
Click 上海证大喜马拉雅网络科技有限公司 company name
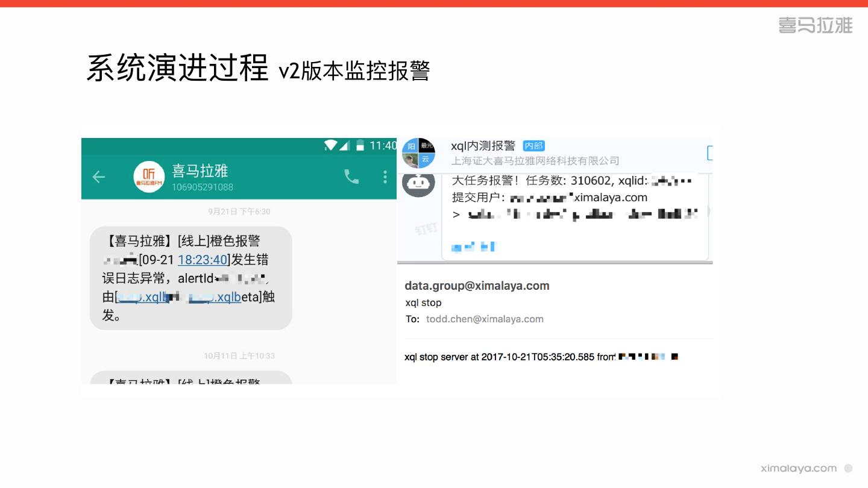pos(535,161)
